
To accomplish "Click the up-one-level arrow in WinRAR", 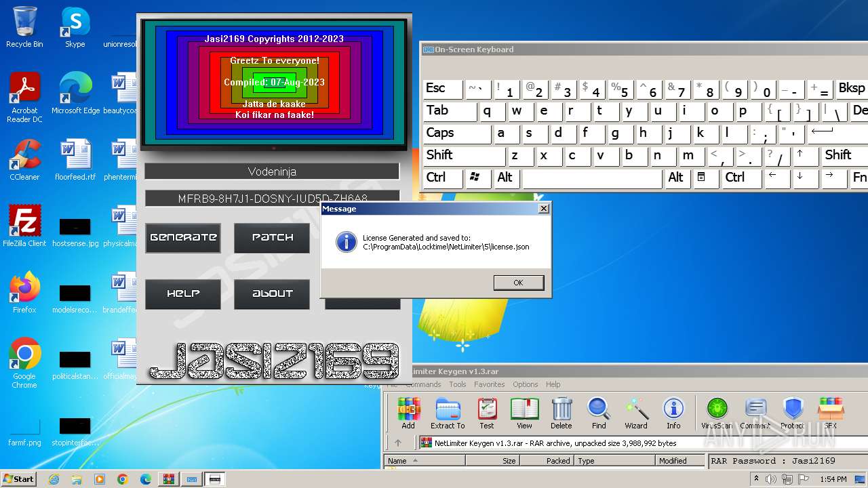I will (397, 443).
